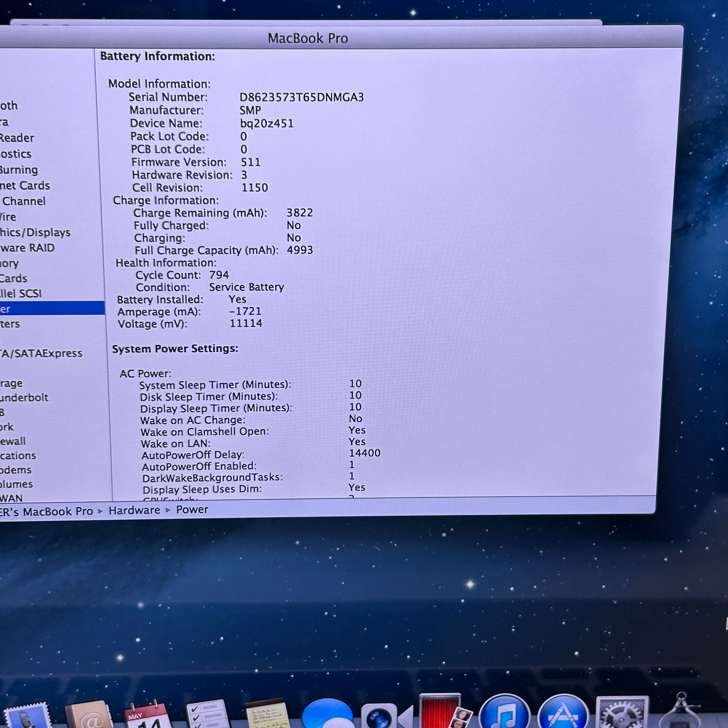
Task: Select Ethernet Cards in the sidebar
Action: pos(25,186)
